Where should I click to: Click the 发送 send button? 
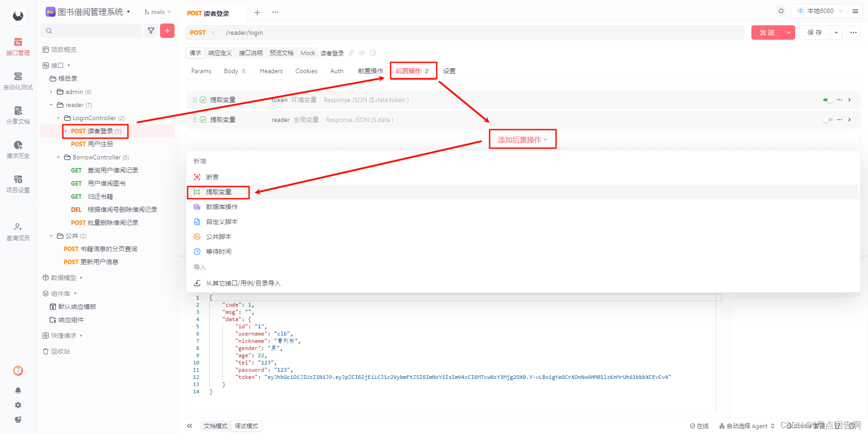(x=767, y=33)
